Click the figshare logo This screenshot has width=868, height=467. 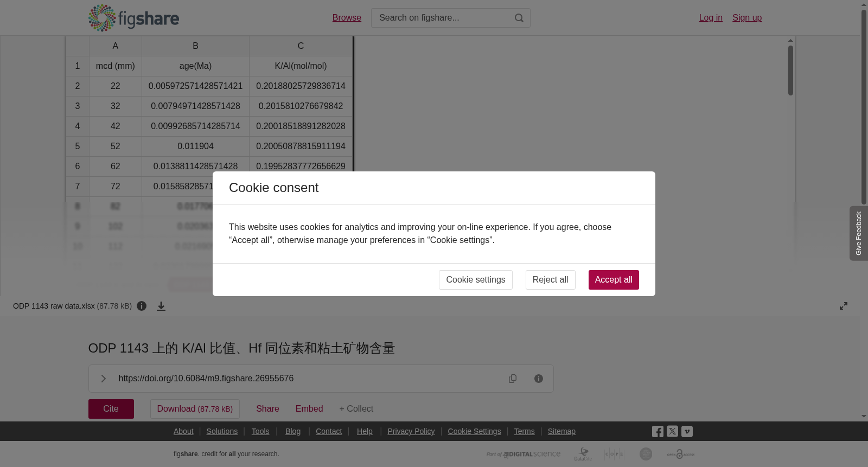[x=133, y=18]
